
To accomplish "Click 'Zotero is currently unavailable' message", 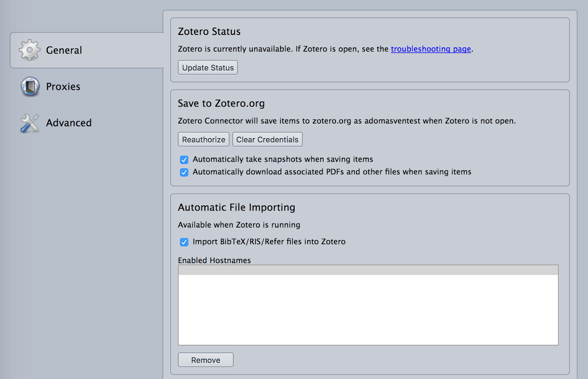I will pyautogui.click(x=326, y=49).
